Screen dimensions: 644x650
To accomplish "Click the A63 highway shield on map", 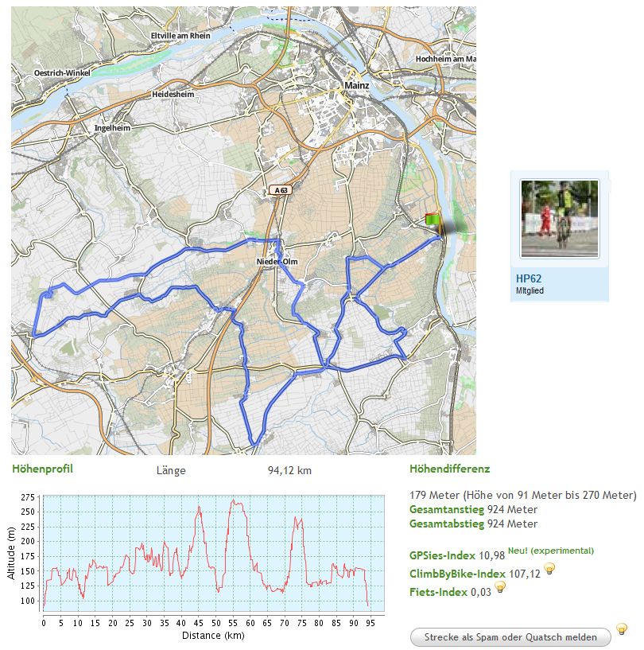I will (x=280, y=190).
